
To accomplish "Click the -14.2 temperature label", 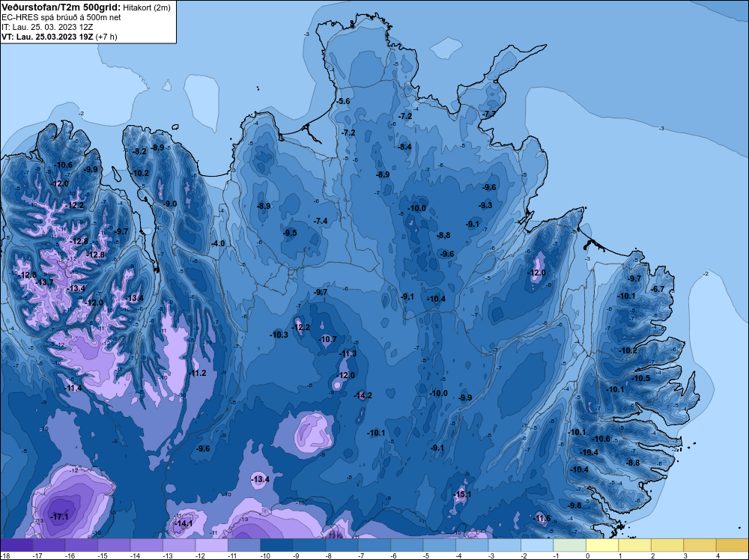I will click(x=363, y=395).
